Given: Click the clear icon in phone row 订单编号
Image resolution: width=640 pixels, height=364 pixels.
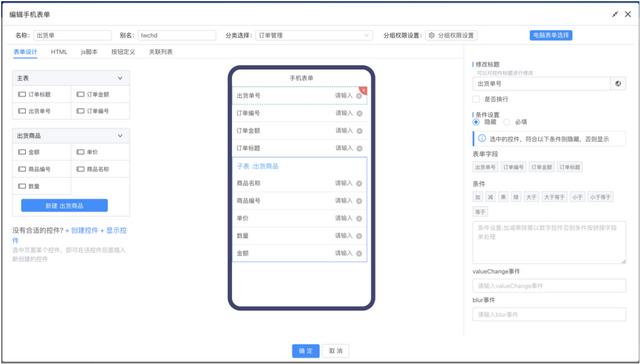Looking at the screenshot, I should [x=359, y=113].
